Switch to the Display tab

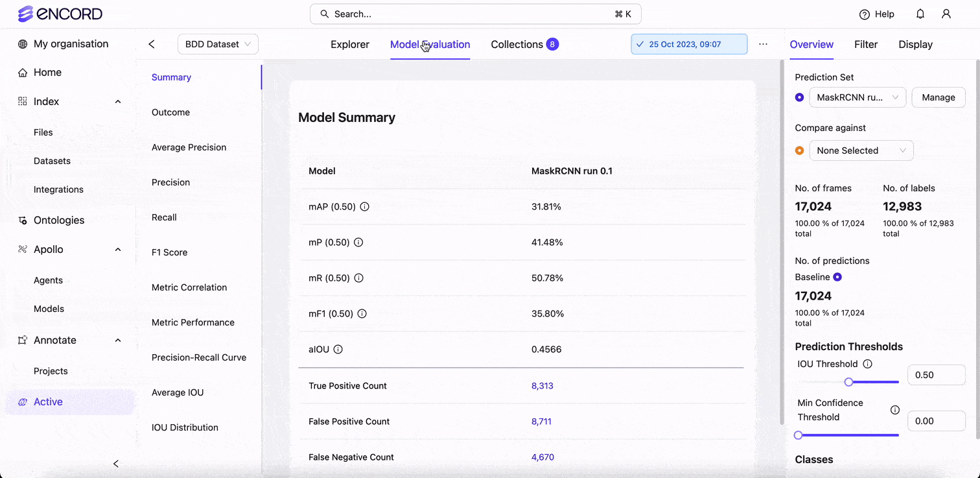915,44
